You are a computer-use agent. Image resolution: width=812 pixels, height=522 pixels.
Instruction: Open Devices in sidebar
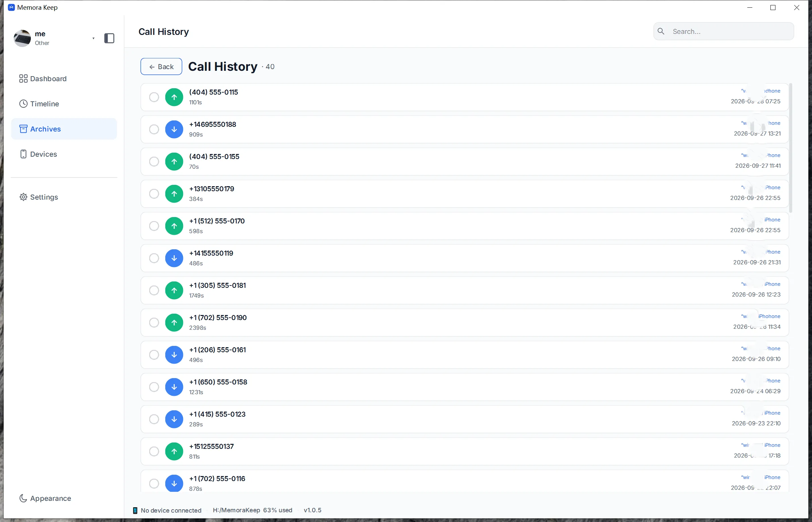(x=64, y=154)
